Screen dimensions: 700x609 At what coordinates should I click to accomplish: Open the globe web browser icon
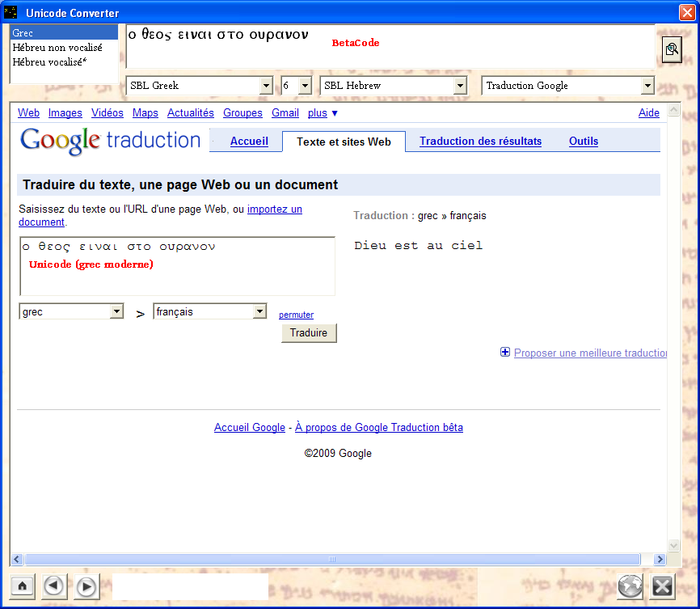click(x=630, y=586)
